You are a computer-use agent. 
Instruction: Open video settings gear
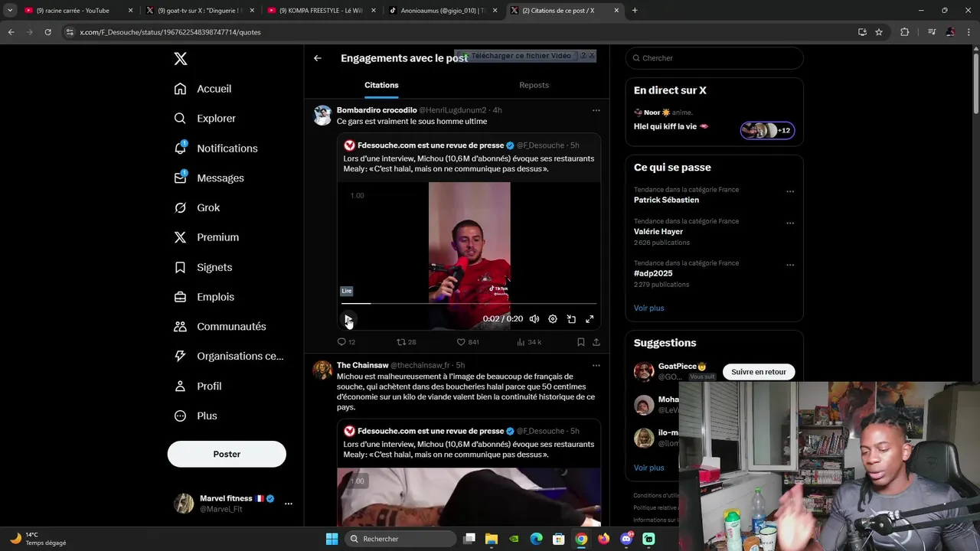(x=553, y=319)
